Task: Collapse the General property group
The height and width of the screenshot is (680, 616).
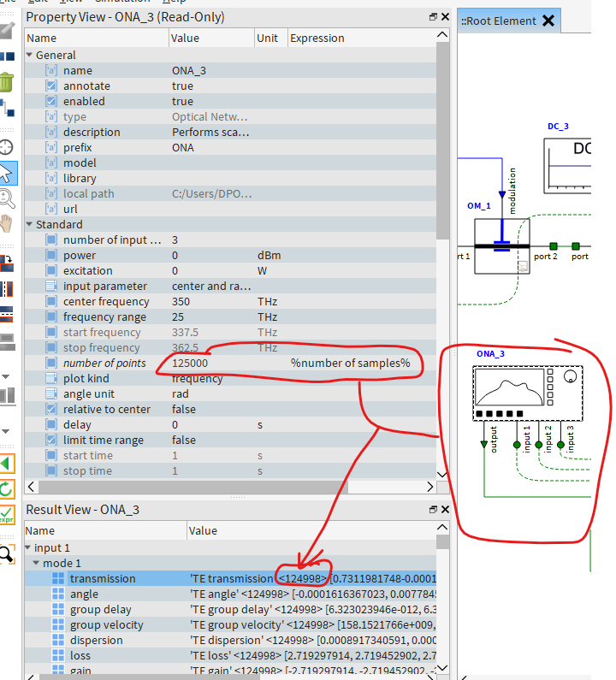Action: (x=29, y=55)
